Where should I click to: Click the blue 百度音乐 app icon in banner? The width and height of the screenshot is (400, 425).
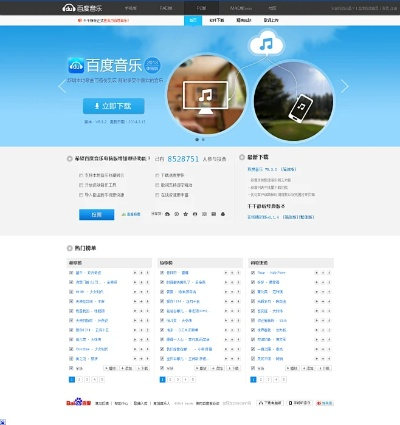(x=76, y=65)
